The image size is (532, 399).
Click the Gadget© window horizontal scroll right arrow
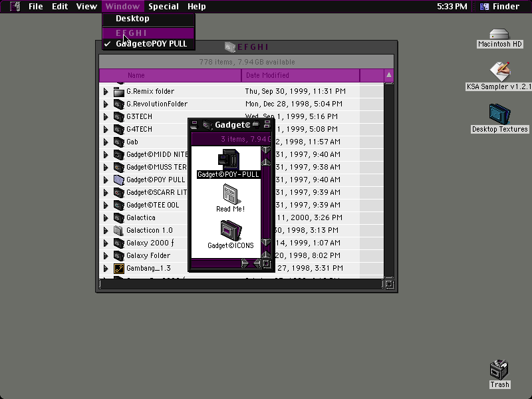coord(244,263)
